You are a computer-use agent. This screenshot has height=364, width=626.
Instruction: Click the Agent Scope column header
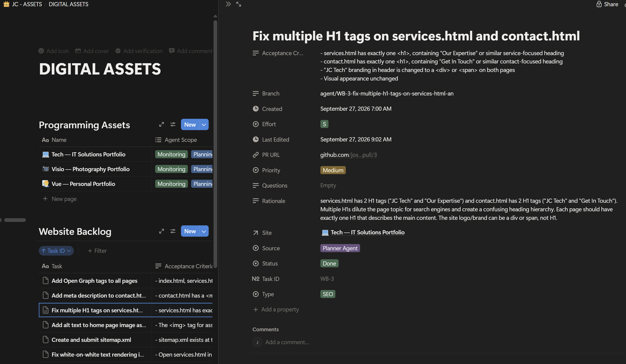click(176, 140)
